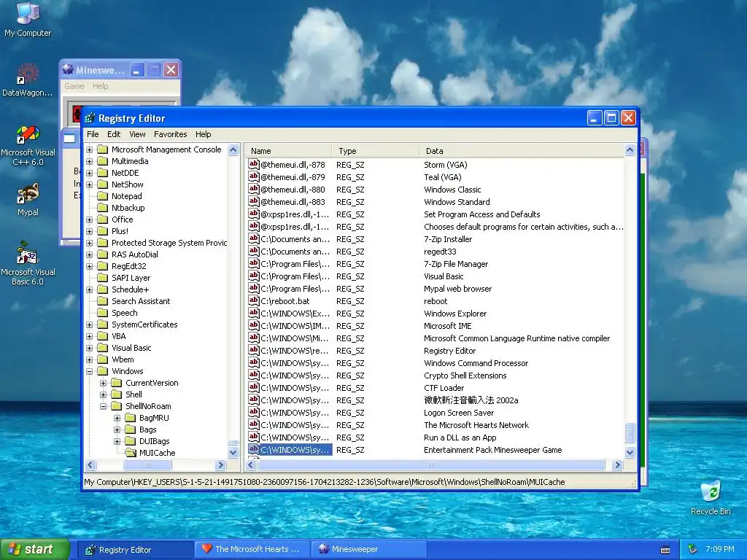Screen dimensions: 747x560
Task: Select the Bags key in tree
Action: pyautogui.click(x=147, y=429)
